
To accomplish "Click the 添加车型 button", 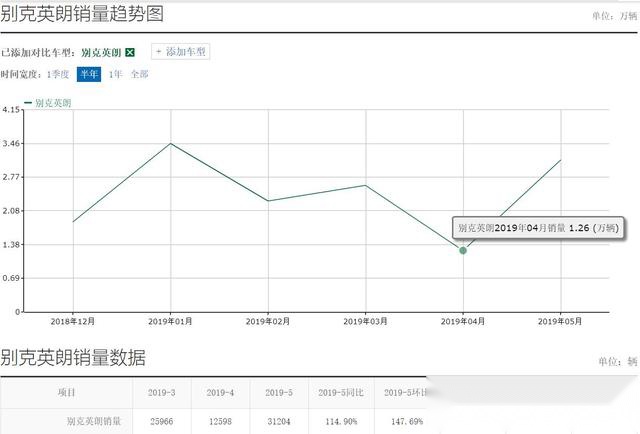I will (181, 52).
